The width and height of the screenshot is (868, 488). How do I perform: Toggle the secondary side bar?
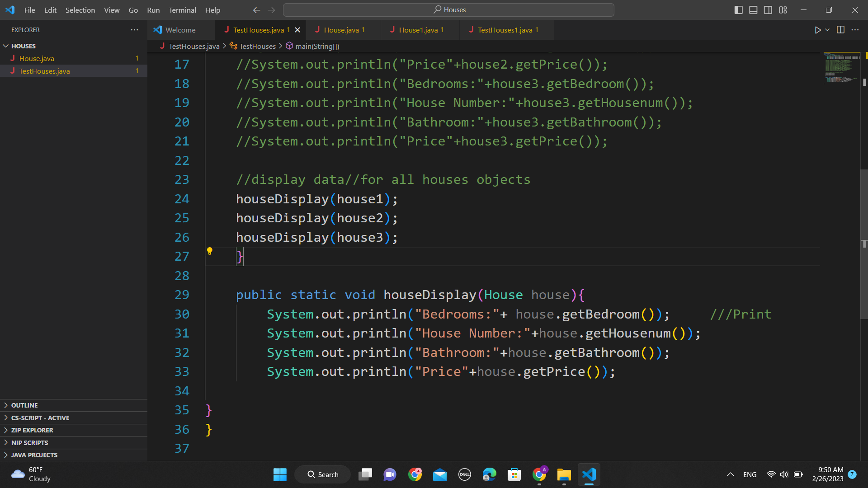point(768,10)
